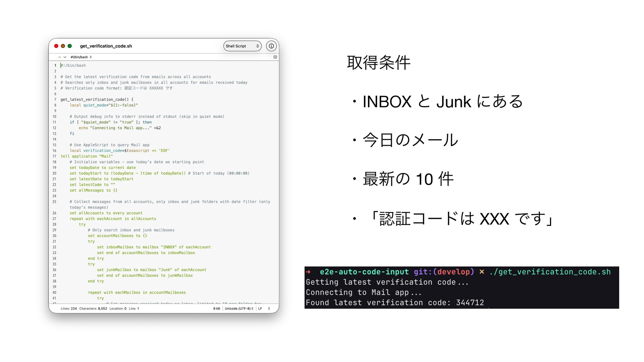Click the Characters: 8,052 status text
644x362 pixels.
(x=93, y=309)
